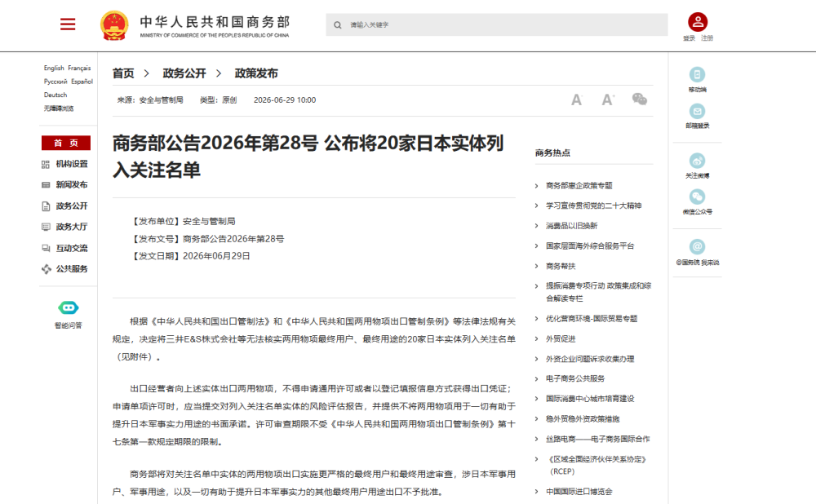Click source text 来源：安全与管制局
Screen dimensions: 816x504
[150, 99]
